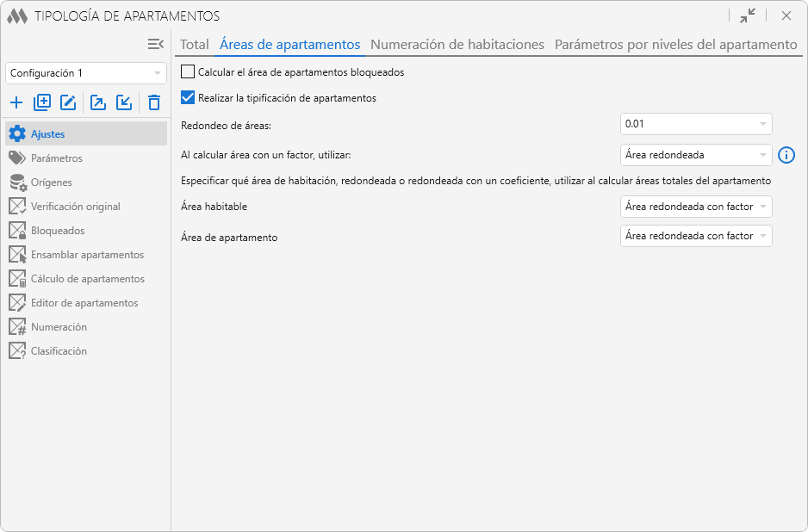Open the Numeración de habitaciones tab
Screen dimensions: 808x532
tap(457, 45)
